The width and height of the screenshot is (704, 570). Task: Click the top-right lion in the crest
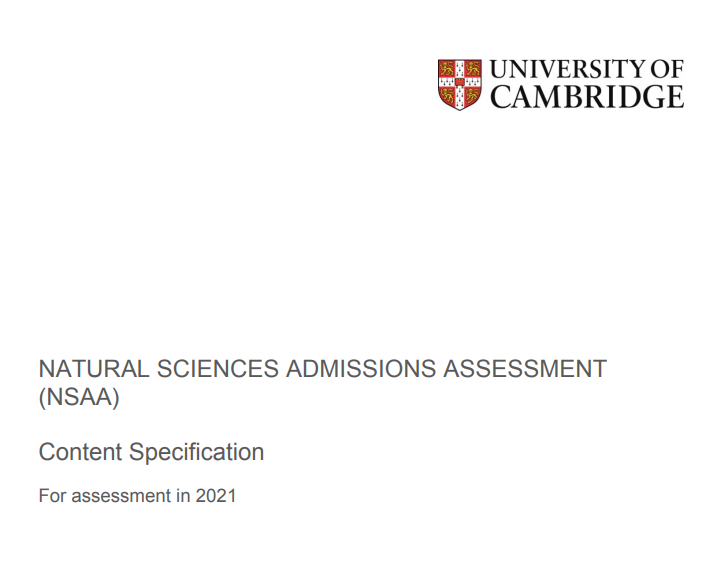pos(472,69)
